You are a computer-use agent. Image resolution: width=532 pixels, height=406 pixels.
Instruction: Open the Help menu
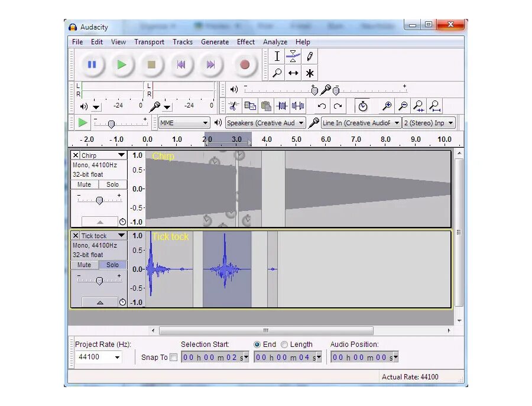click(303, 42)
